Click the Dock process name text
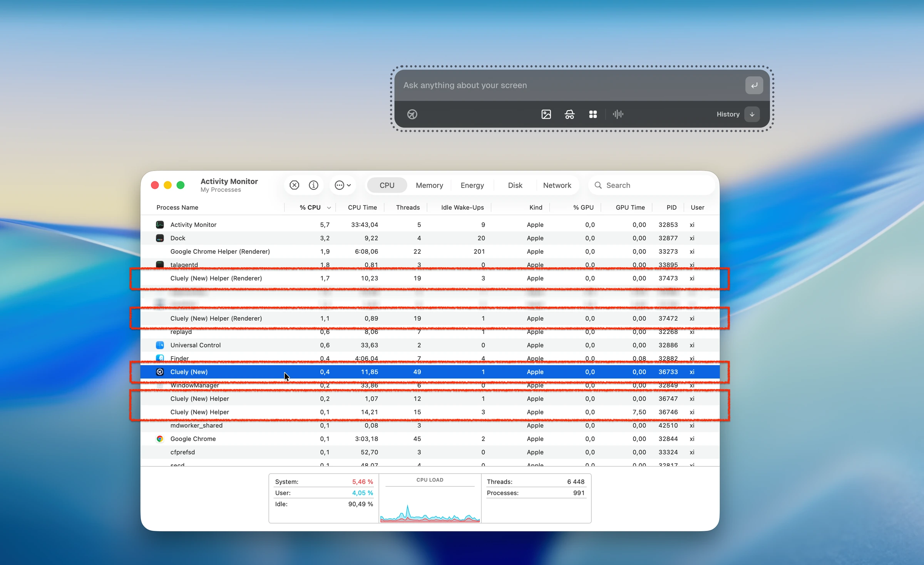Viewport: 924px width, 565px height. tap(178, 238)
